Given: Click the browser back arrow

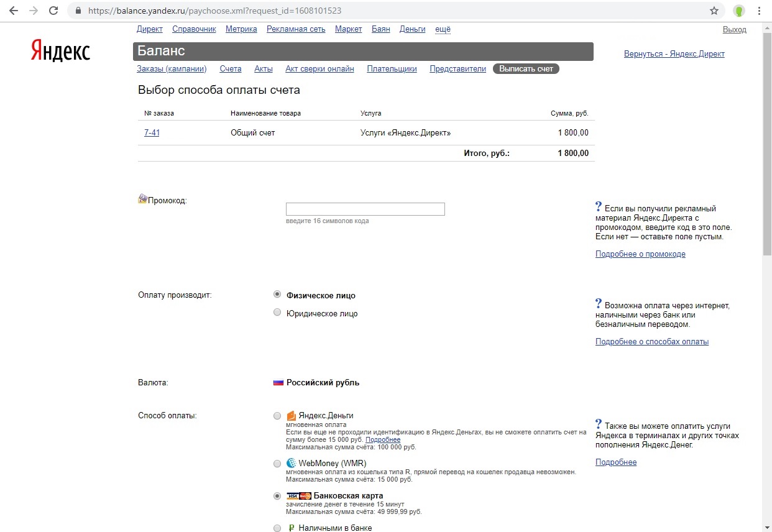Looking at the screenshot, I should point(13,11).
